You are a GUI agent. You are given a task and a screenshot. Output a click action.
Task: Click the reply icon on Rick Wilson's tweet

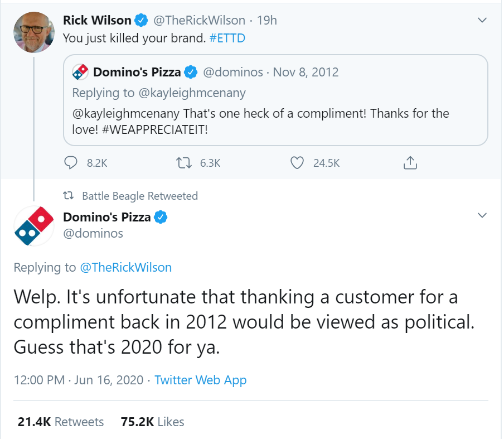pos(70,163)
